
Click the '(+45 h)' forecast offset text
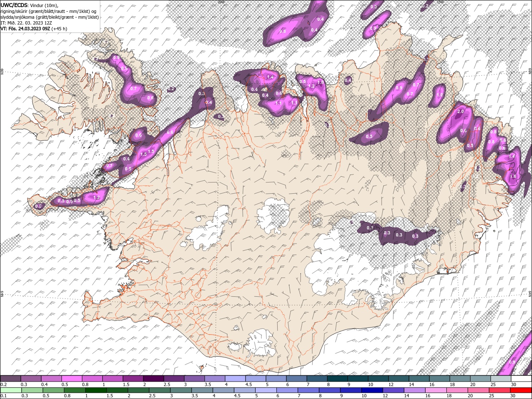click(59, 29)
